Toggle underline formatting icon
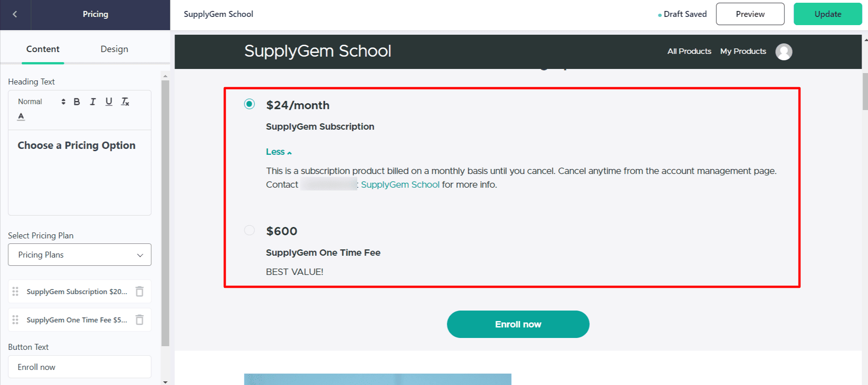This screenshot has width=868, height=385. 109,101
